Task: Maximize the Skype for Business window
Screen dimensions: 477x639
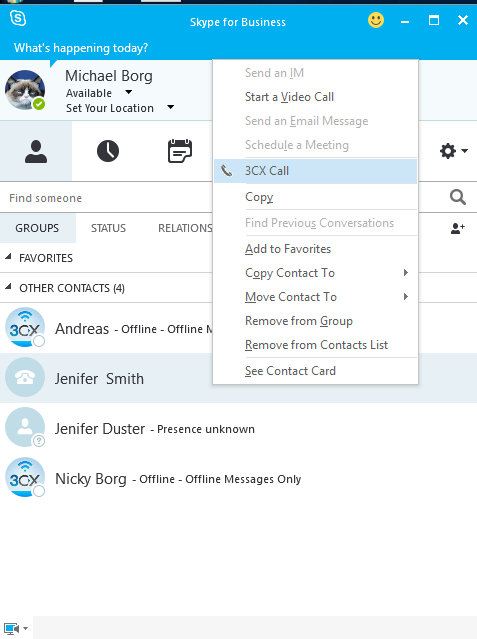Action: point(434,20)
